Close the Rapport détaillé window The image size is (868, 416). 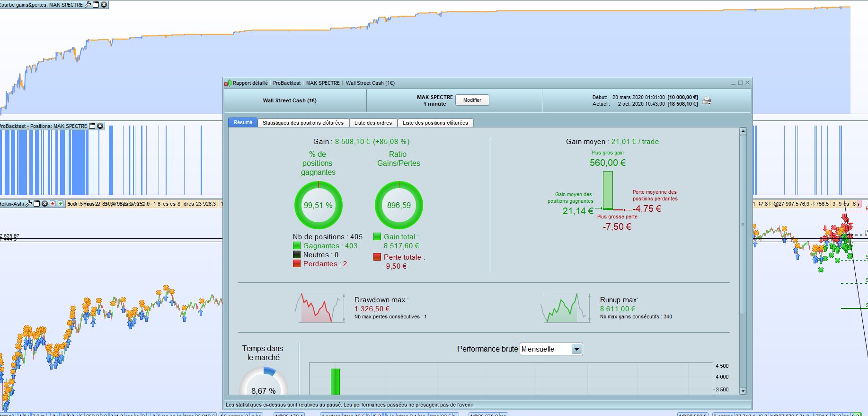point(748,83)
